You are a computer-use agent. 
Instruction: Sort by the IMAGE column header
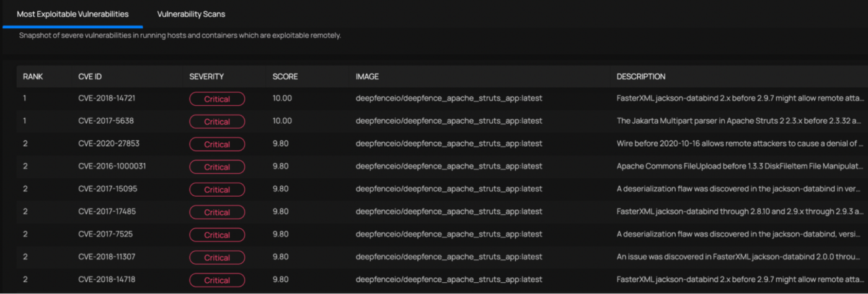pyautogui.click(x=367, y=77)
